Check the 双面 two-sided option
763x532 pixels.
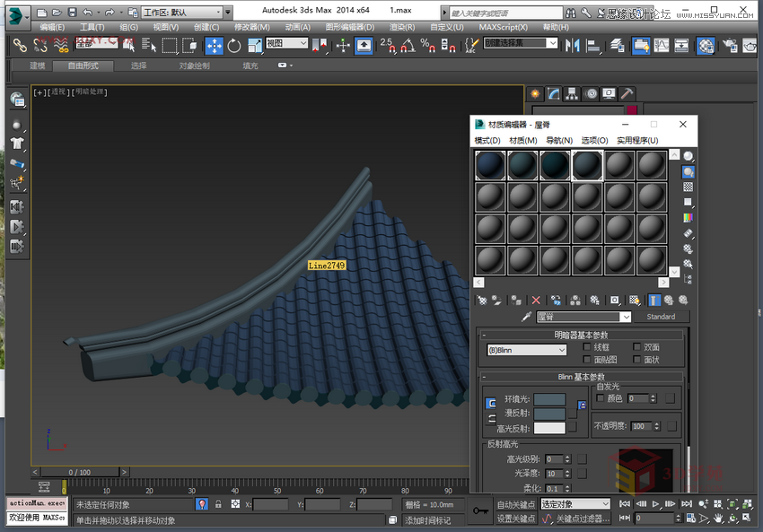coord(636,347)
